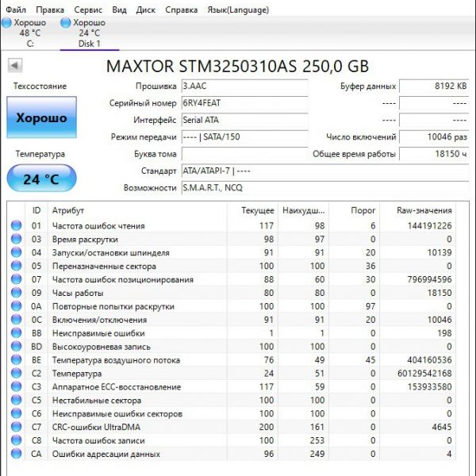Click the Хорошо health status button
Screen dimensions: 476x476
coord(41,117)
